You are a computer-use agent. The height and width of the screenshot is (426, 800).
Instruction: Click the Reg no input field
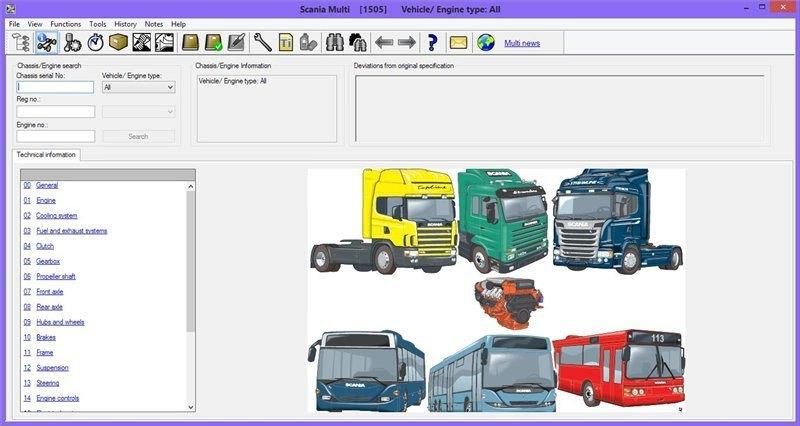point(56,111)
